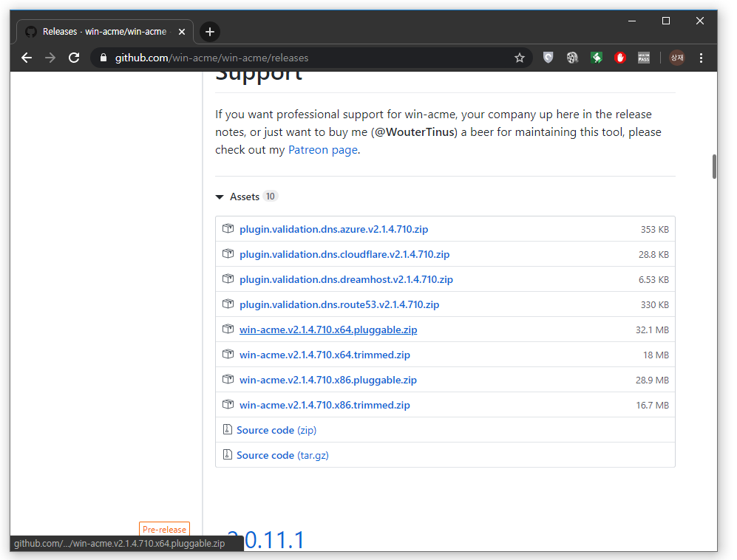Open the shield extension in toolbar

coord(548,58)
